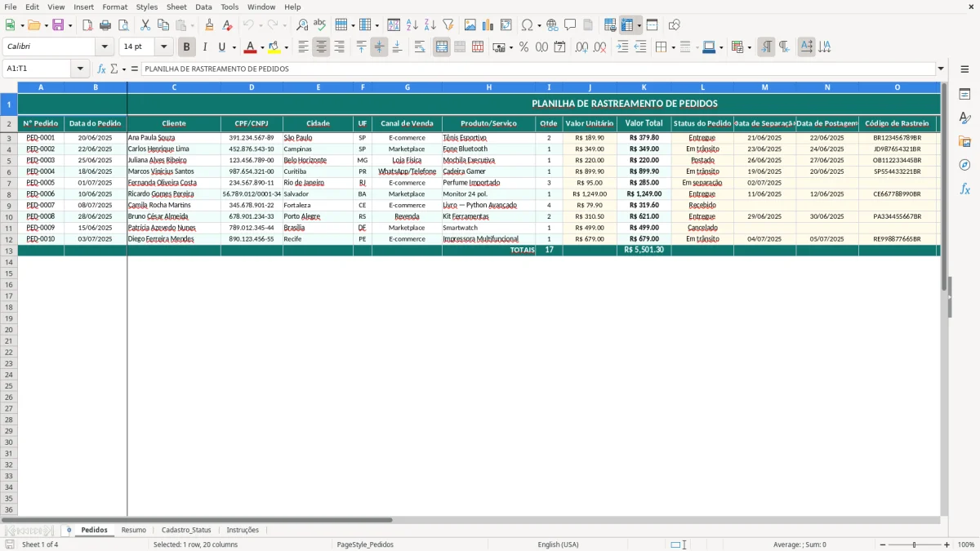The image size is (980, 551).
Task: Open the Paste options dropdown arrow
Action: coord(192,25)
